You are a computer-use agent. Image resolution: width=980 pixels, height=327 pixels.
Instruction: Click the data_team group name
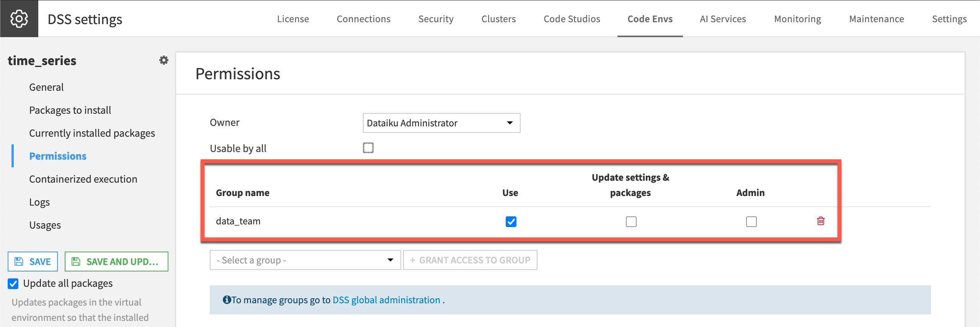(238, 221)
